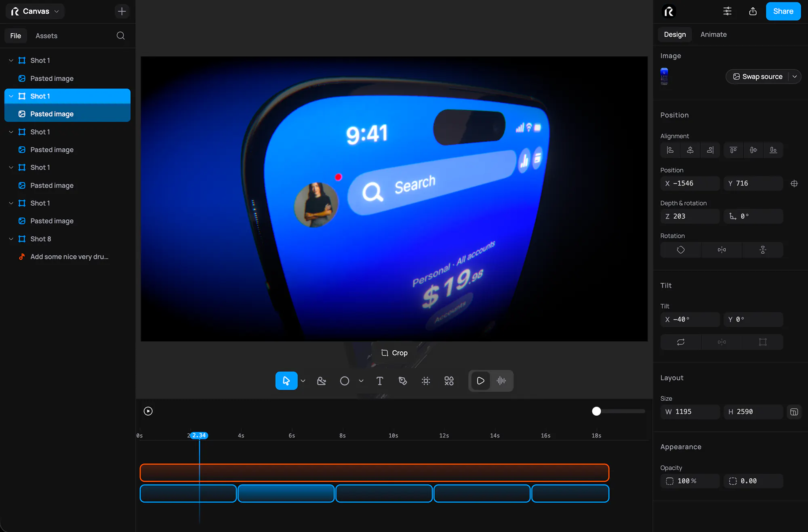Click the Share button
The height and width of the screenshot is (532, 808).
(783, 11)
